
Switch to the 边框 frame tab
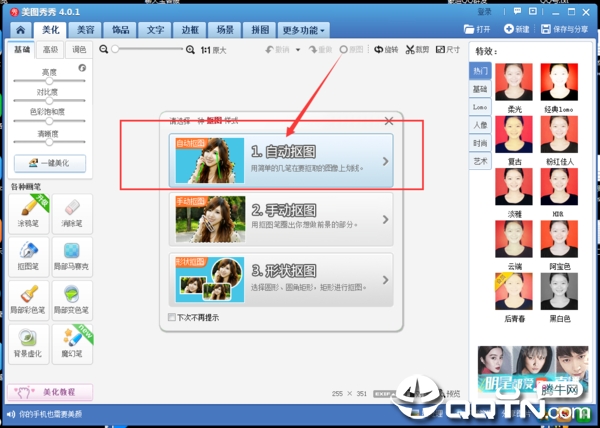coord(190,30)
